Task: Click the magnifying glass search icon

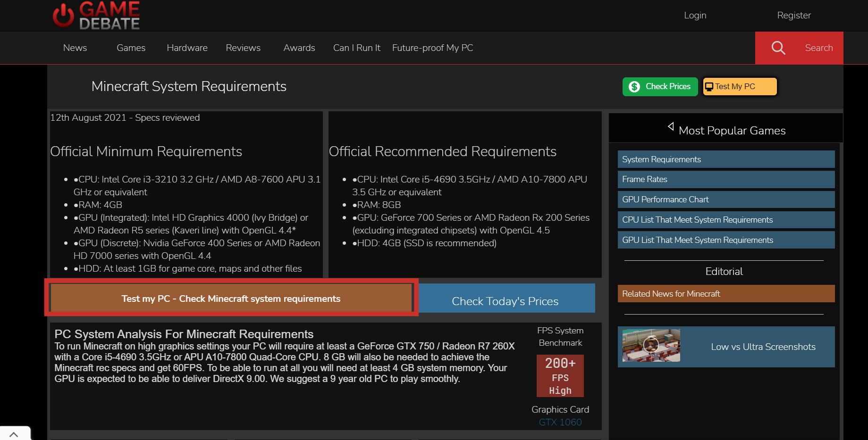Action: 778,48
